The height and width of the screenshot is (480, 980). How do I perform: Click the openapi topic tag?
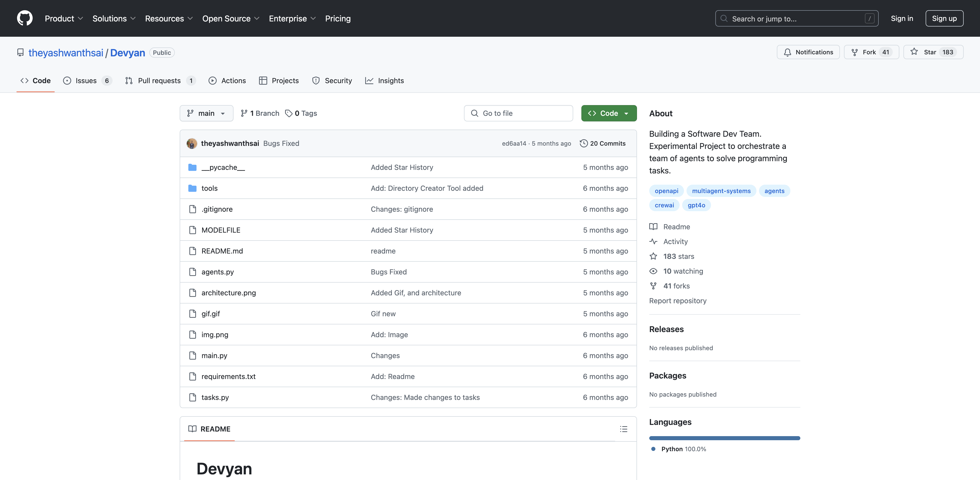point(666,191)
